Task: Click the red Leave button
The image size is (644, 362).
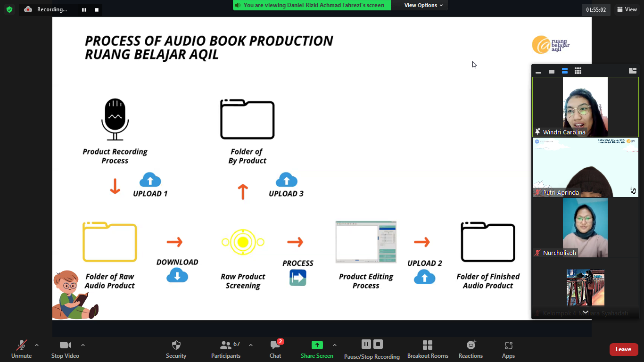Action: click(x=624, y=349)
